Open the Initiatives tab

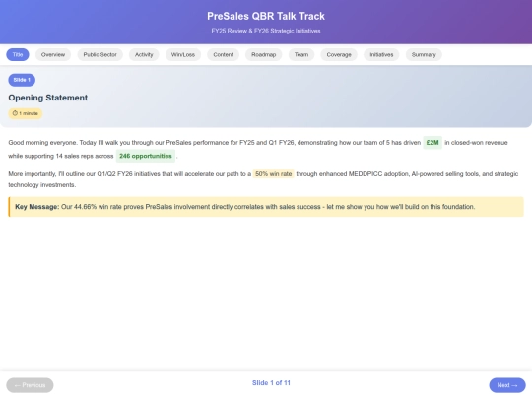tap(381, 54)
